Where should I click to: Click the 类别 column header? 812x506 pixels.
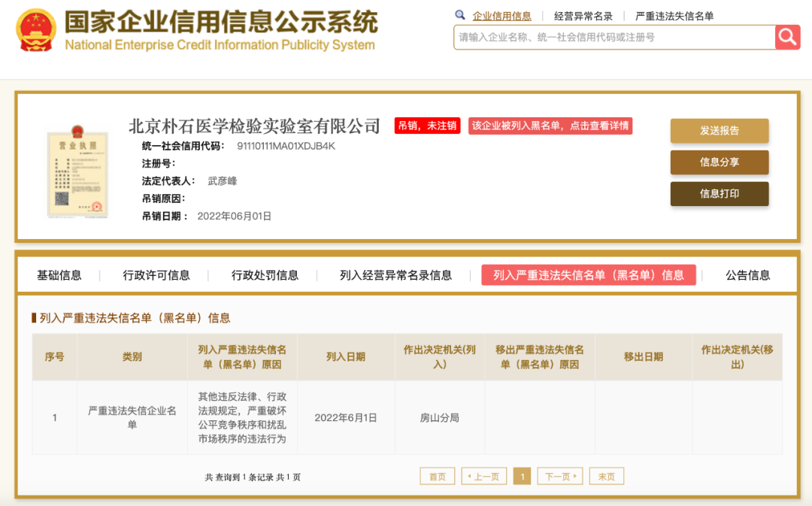click(x=132, y=357)
